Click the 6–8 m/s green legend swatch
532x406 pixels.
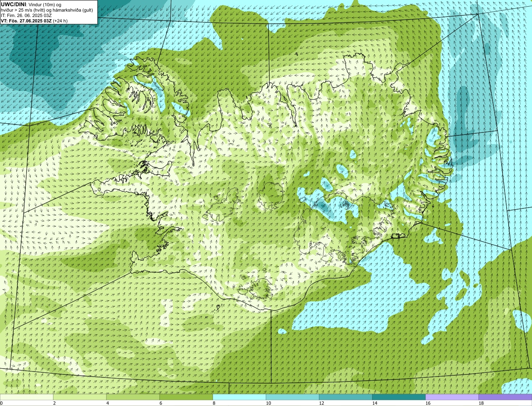click(x=186, y=397)
